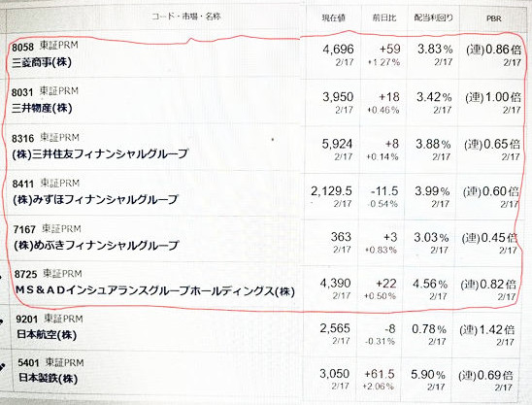This screenshot has height=405, width=532.
Task: Sort by the 現在値 column header
Action: coord(334,17)
